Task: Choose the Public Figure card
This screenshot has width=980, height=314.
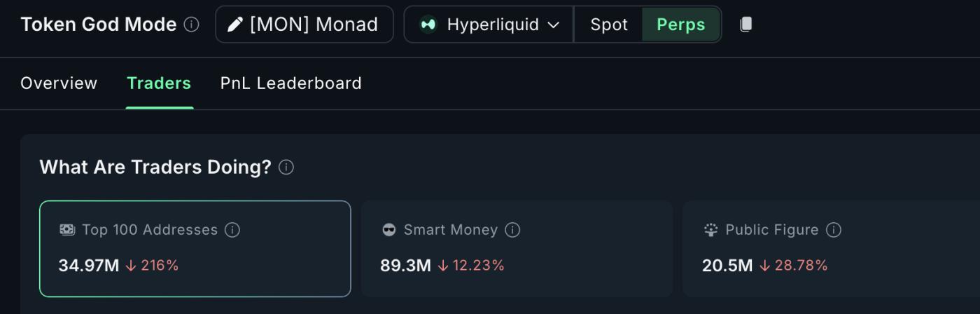Action: [x=833, y=249]
